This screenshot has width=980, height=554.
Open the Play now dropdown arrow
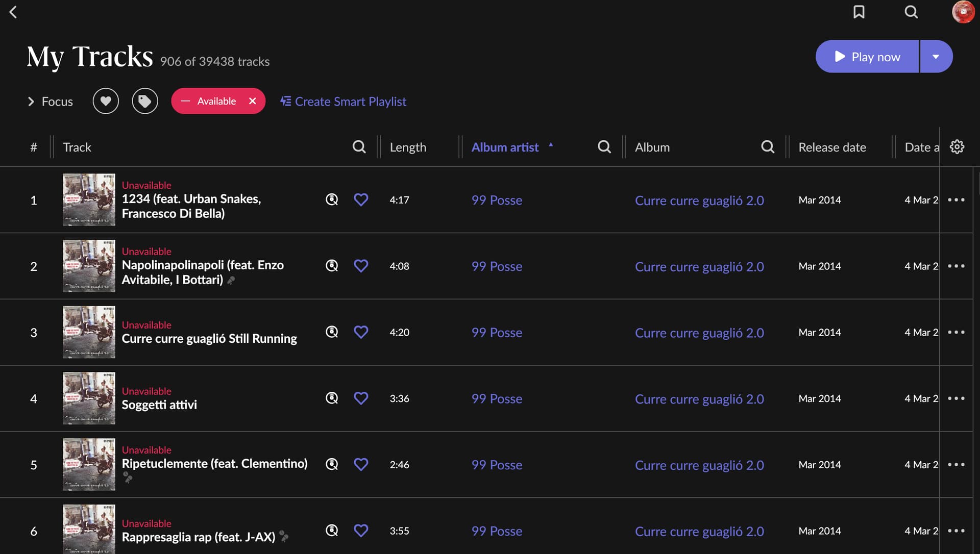936,57
